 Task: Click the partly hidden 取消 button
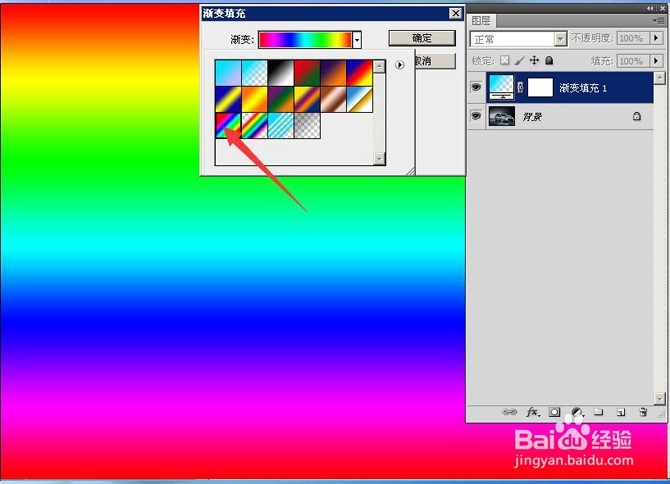(435, 61)
